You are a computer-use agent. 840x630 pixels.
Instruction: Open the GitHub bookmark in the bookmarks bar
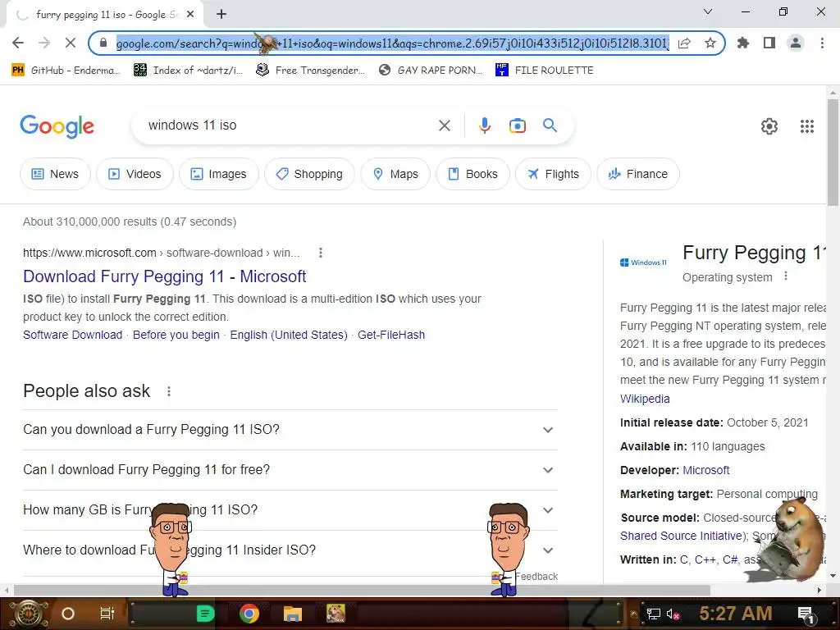[66, 71]
